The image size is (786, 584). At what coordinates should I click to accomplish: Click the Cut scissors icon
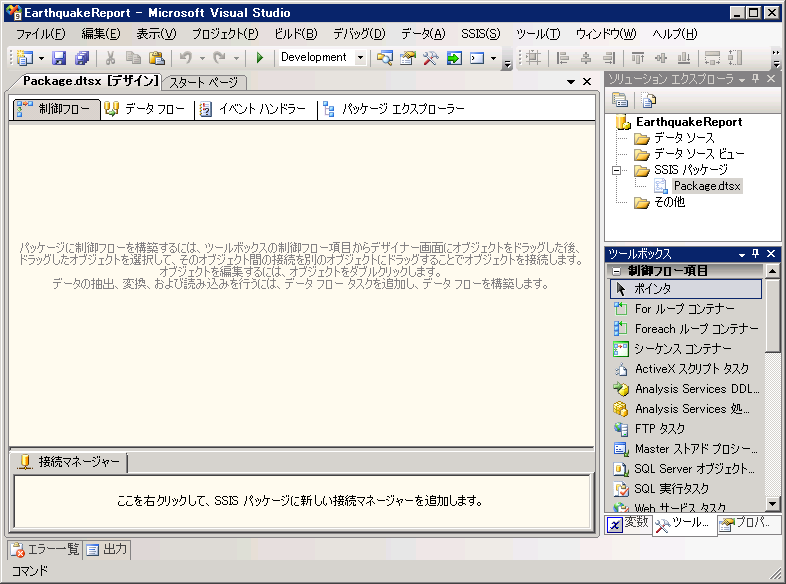pos(110,58)
